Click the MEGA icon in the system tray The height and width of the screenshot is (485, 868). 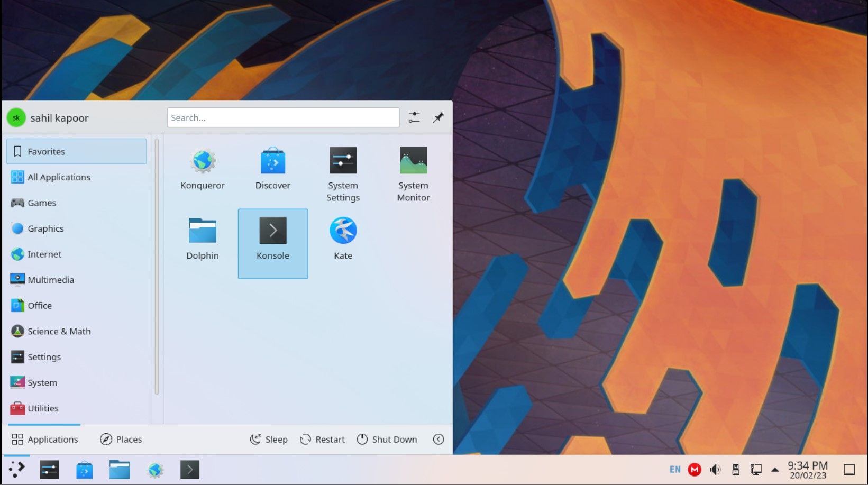pos(695,469)
